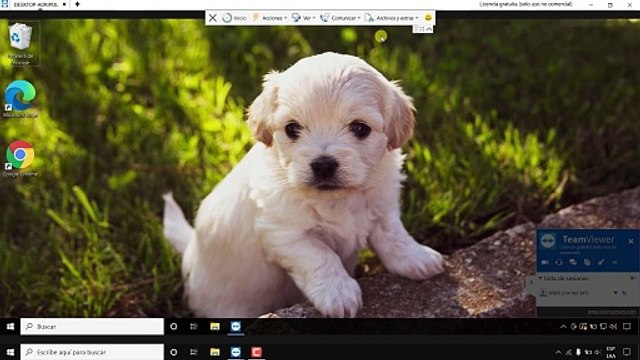640x360 pixels.
Task: Click the remote control cursor icon on the session entry
Action: click(x=624, y=293)
